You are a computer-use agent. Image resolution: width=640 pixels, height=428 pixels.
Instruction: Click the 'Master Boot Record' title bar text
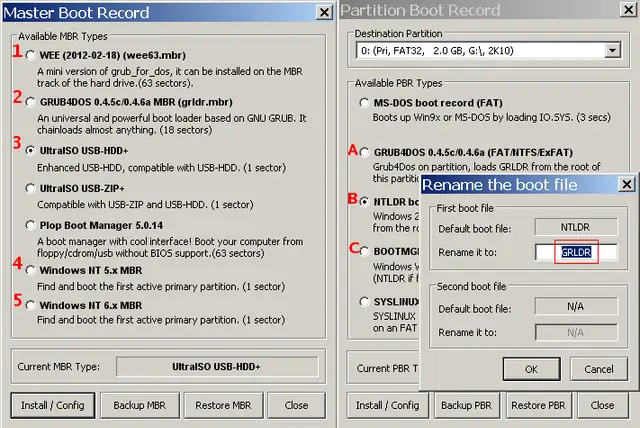click(76, 13)
